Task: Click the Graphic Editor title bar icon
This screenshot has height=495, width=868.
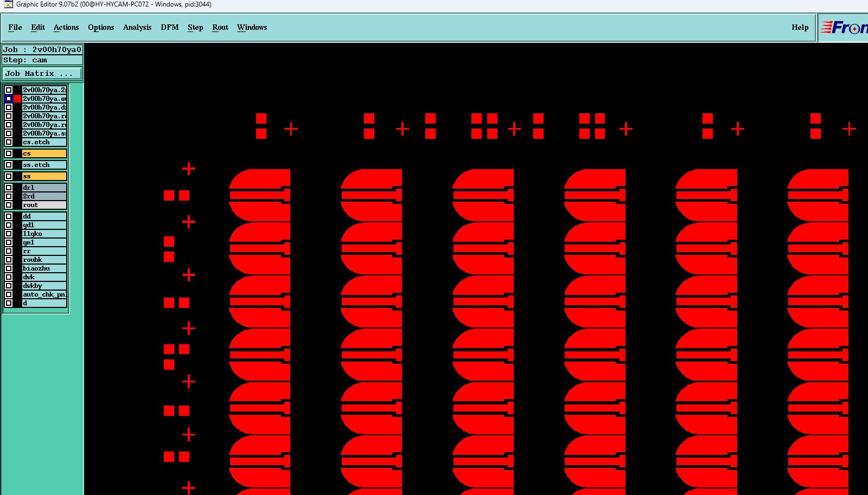Action: pyautogui.click(x=8, y=4)
